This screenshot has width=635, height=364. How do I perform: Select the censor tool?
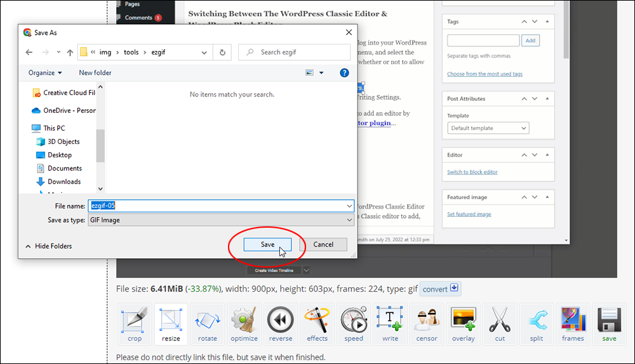pyautogui.click(x=427, y=324)
